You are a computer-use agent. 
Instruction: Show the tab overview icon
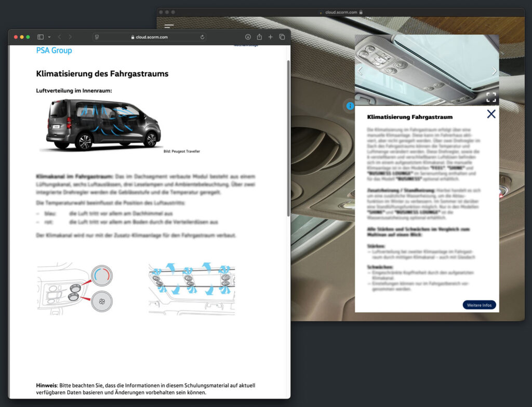pyautogui.click(x=282, y=37)
